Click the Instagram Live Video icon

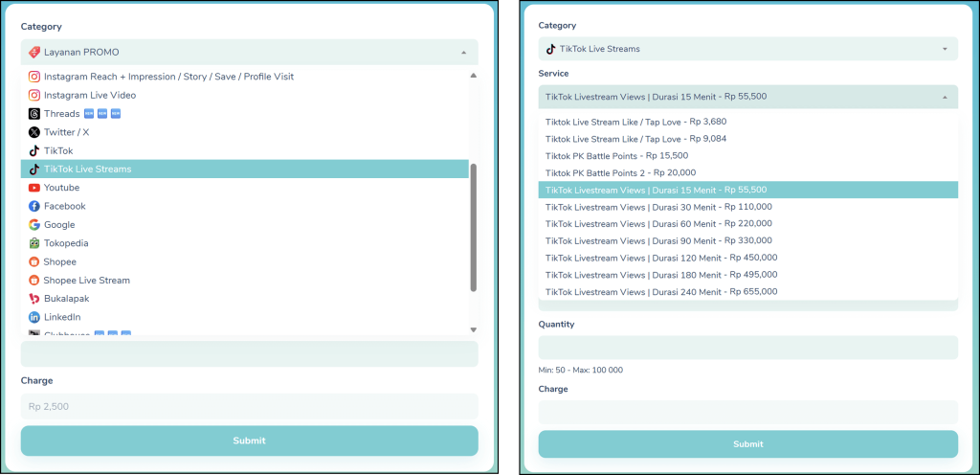pyautogui.click(x=34, y=95)
